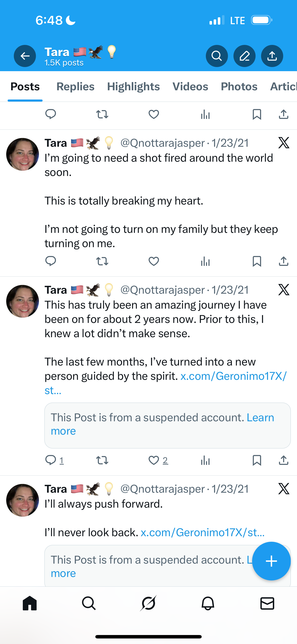297x644 pixels.
Task: Reply to the "amazing journey" post
Action: click(50, 460)
